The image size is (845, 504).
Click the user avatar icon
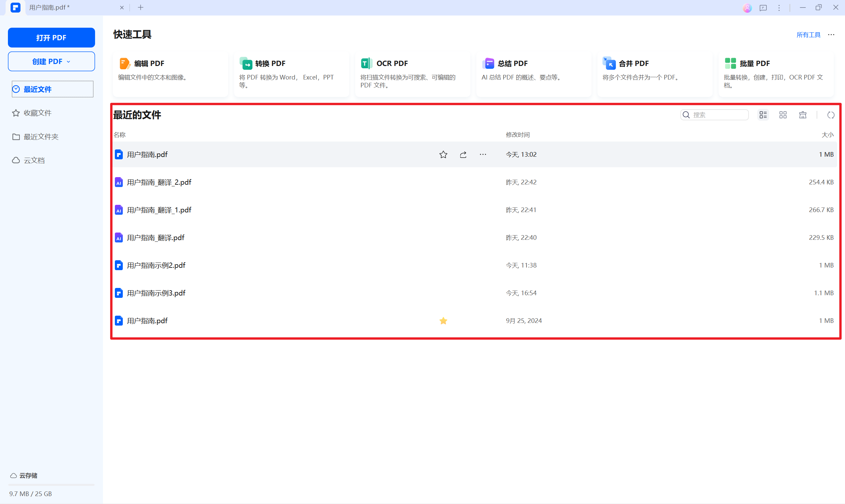[747, 8]
